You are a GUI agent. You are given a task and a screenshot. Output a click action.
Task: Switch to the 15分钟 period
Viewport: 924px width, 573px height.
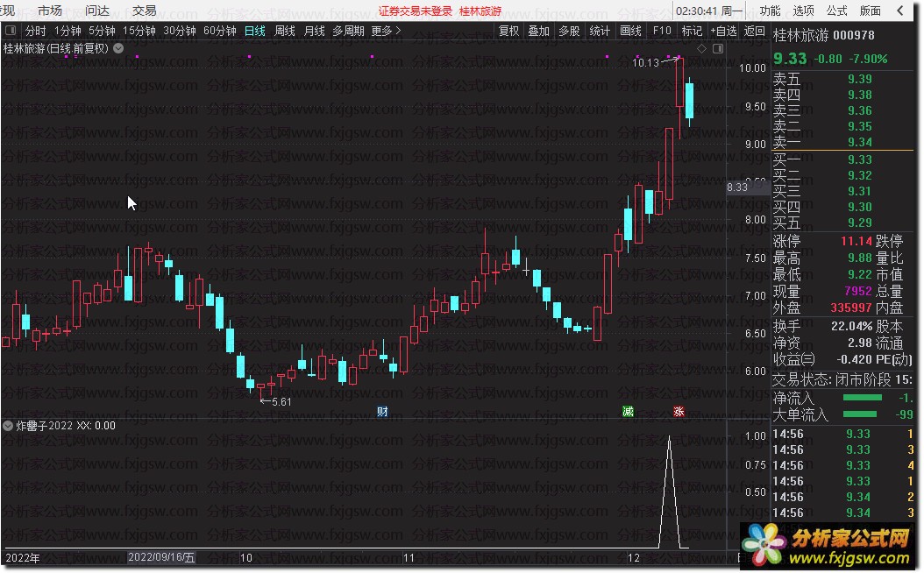tap(139, 31)
